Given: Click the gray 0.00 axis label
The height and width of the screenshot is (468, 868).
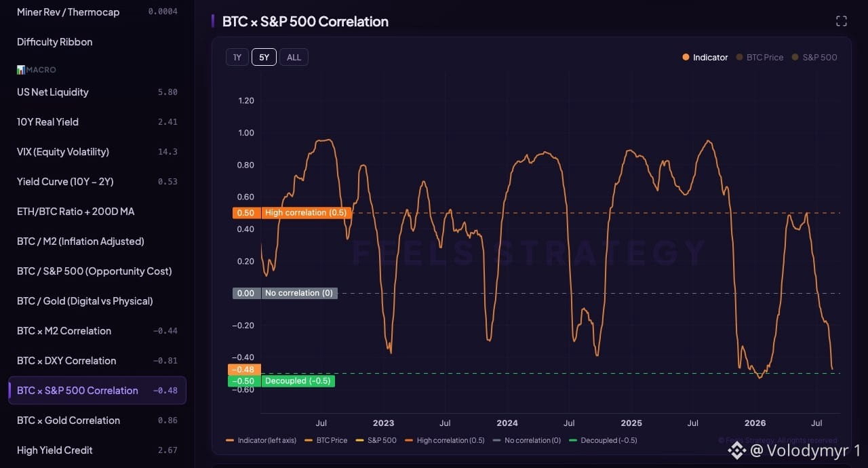Looking at the screenshot, I should (x=246, y=293).
